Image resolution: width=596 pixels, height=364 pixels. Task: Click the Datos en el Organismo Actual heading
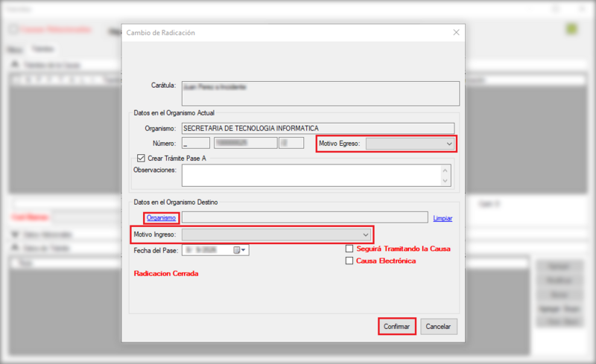pyautogui.click(x=174, y=113)
